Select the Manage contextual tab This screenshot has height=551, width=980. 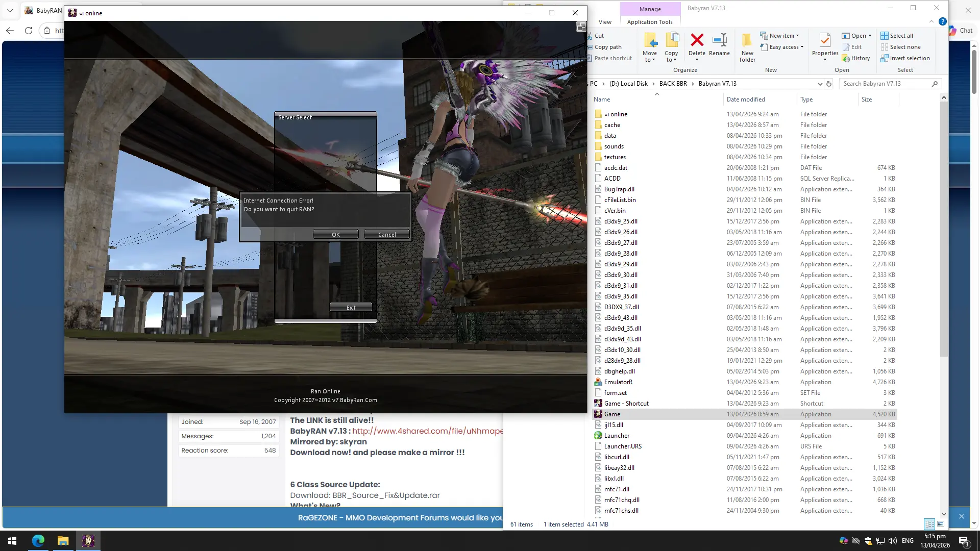[650, 9]
